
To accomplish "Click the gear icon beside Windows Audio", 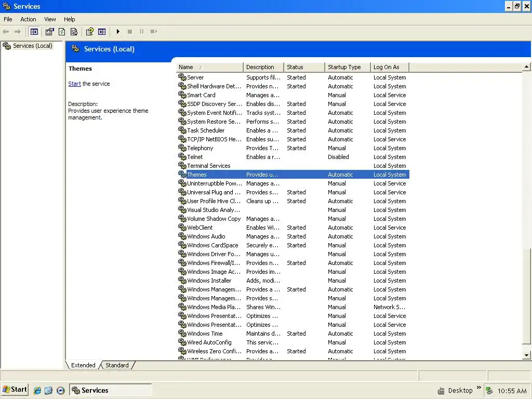I will (x=182, y=236).
